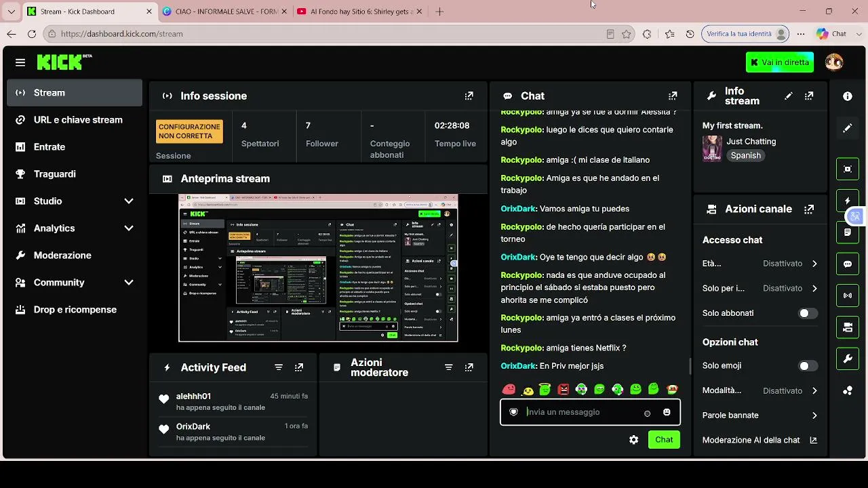868x488 pixels.
Task: Pop out the Chat panel
Action: point(673,96)
